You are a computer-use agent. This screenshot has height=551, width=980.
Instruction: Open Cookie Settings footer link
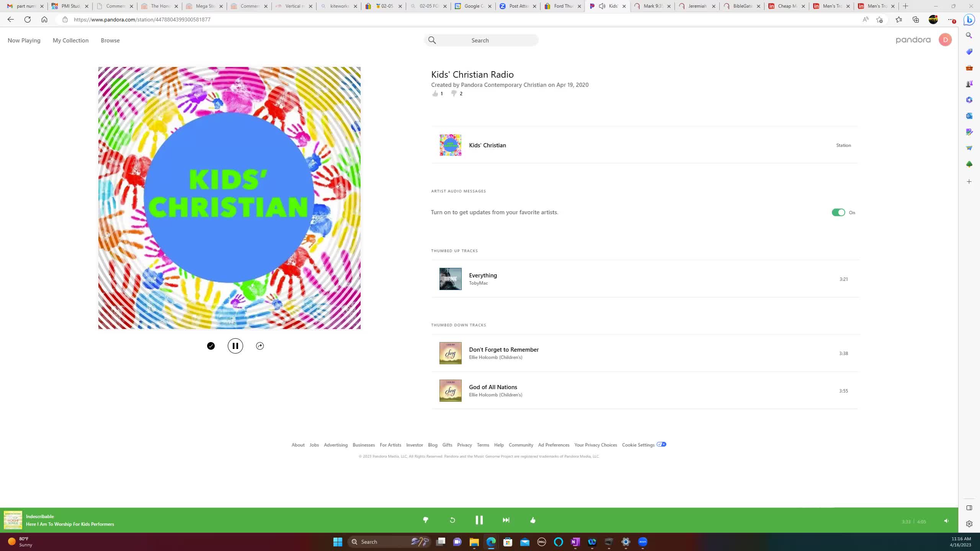[x=638, y=445]
